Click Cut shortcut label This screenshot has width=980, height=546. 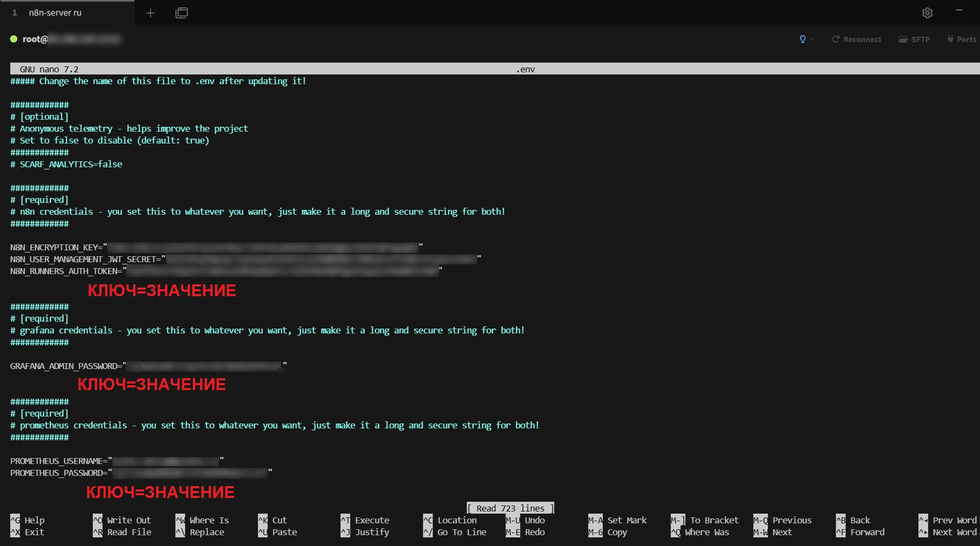pyautogui.click(x=280, y=520)
